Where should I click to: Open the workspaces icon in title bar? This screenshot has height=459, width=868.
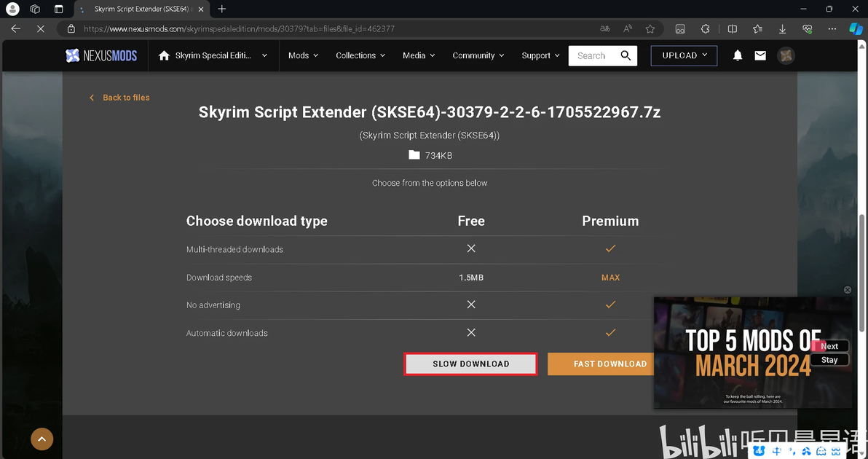point(36,9)
